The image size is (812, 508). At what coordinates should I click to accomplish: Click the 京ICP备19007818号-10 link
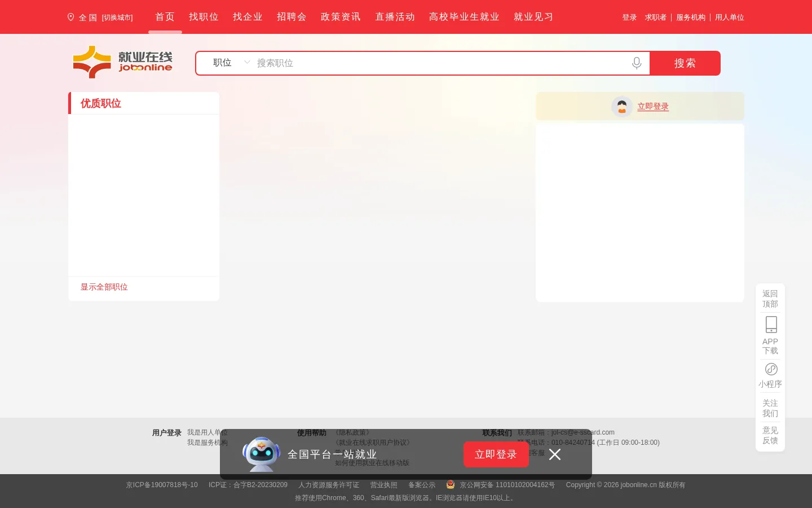click(x=162, y=485)
